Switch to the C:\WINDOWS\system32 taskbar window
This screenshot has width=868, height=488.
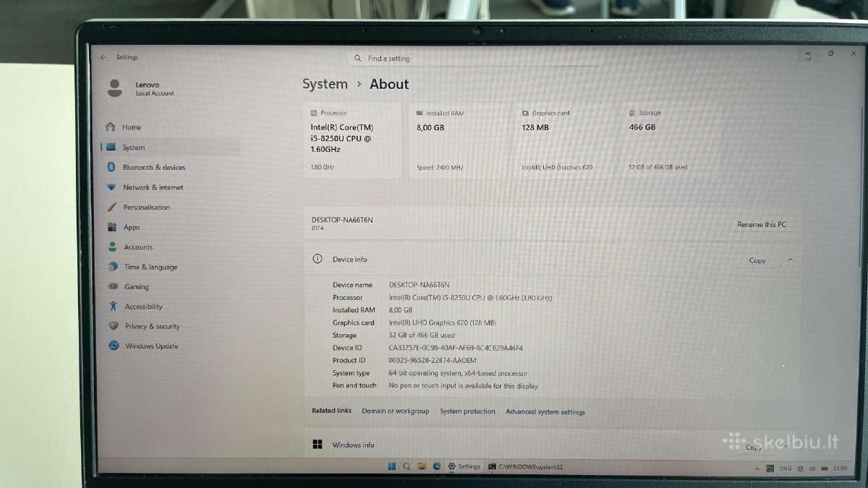(525, 467)
